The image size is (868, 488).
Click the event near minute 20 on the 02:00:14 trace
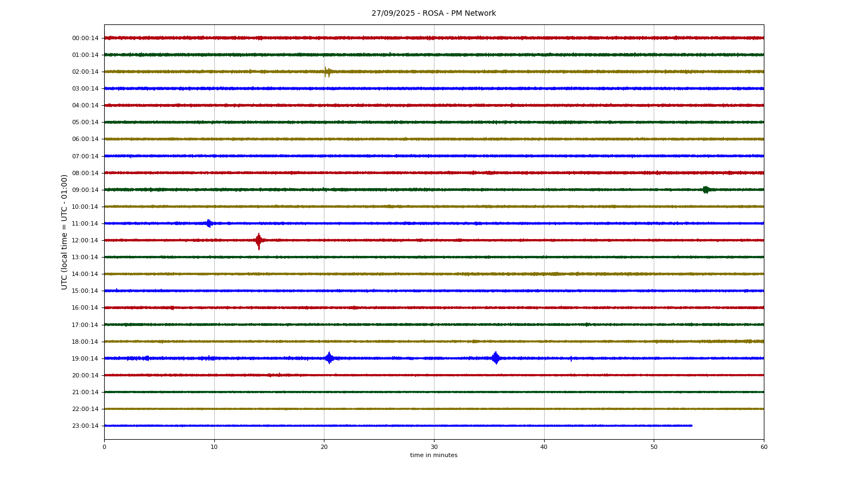point(327,72)
